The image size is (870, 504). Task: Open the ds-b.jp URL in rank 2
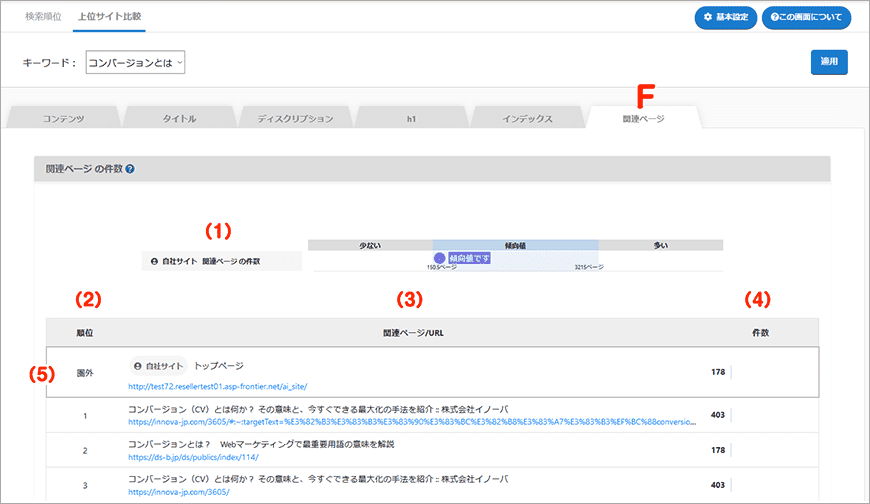(x=186, y=459)
